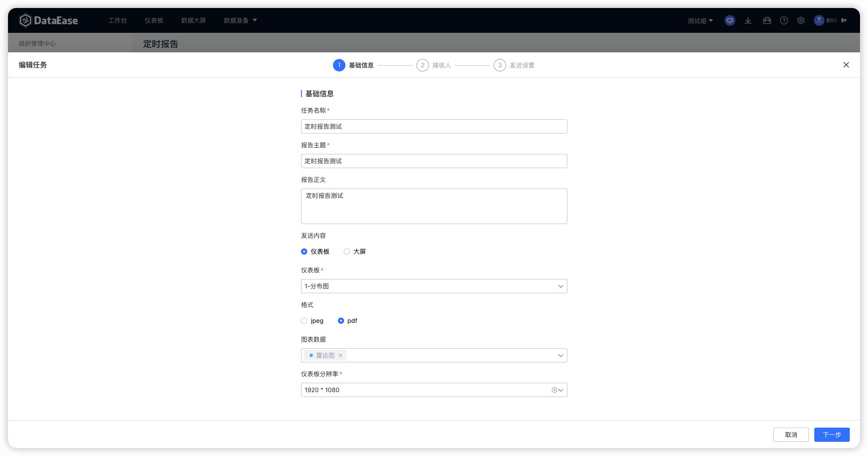Screen dimensions: 868x456
Task: Click the 下一步 button
Action: click(832, 435)
